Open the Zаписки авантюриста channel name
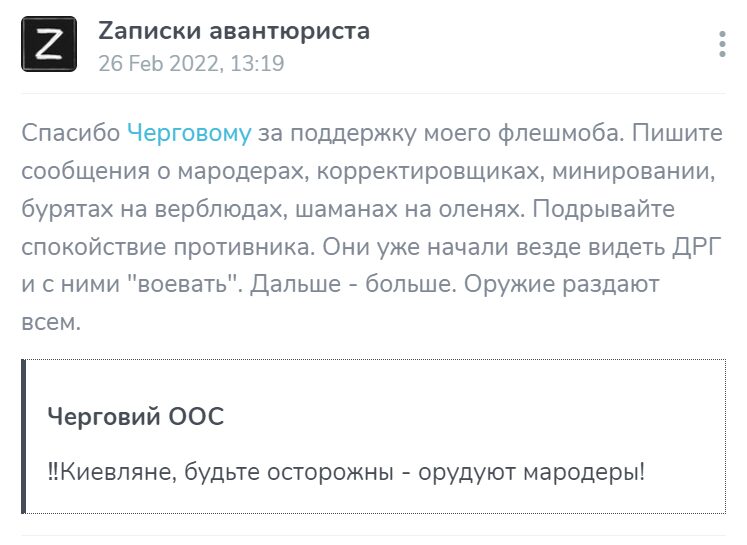Viewport: 747px width, 545px height. pos(234,31)
